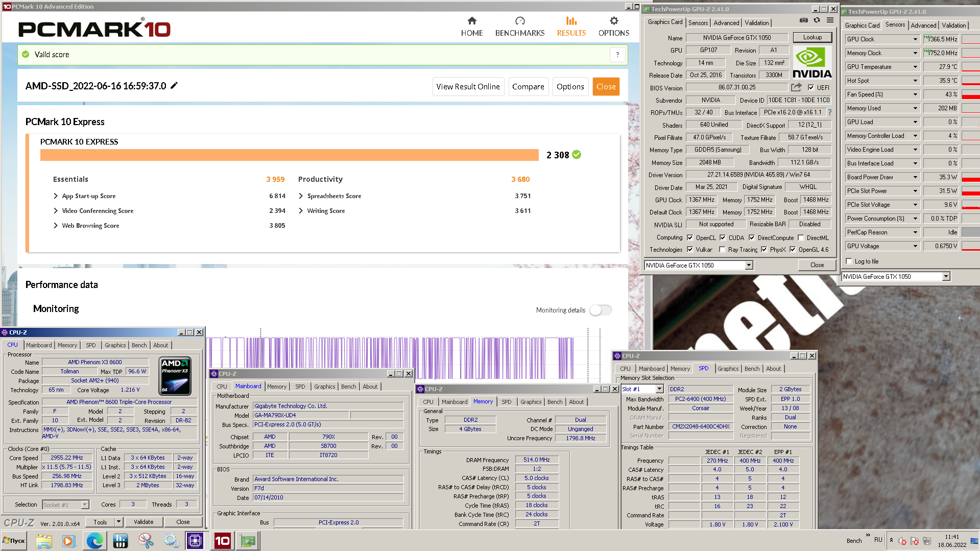Open the SPD tab in CPU-Z CPU window
This screenshot has height=551, width=980.
coord(90,345)
